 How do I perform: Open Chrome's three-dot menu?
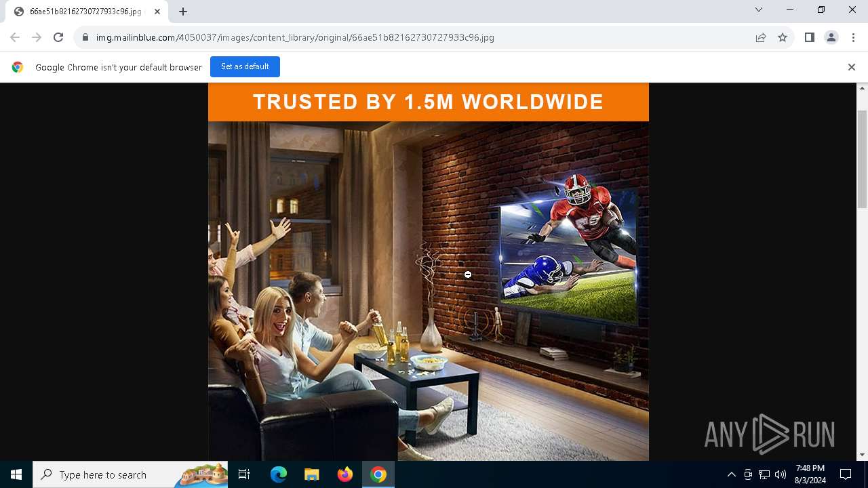point(853,38)
